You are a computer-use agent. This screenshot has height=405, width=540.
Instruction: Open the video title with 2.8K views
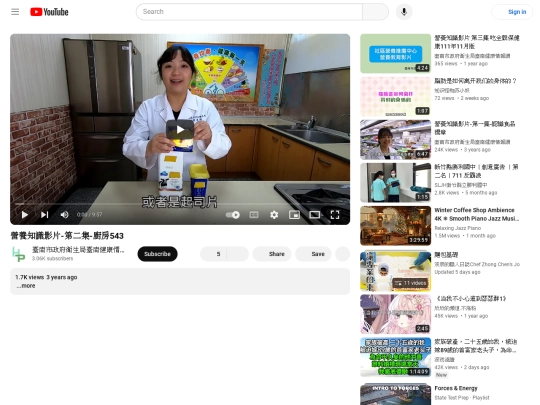(476, 171)
